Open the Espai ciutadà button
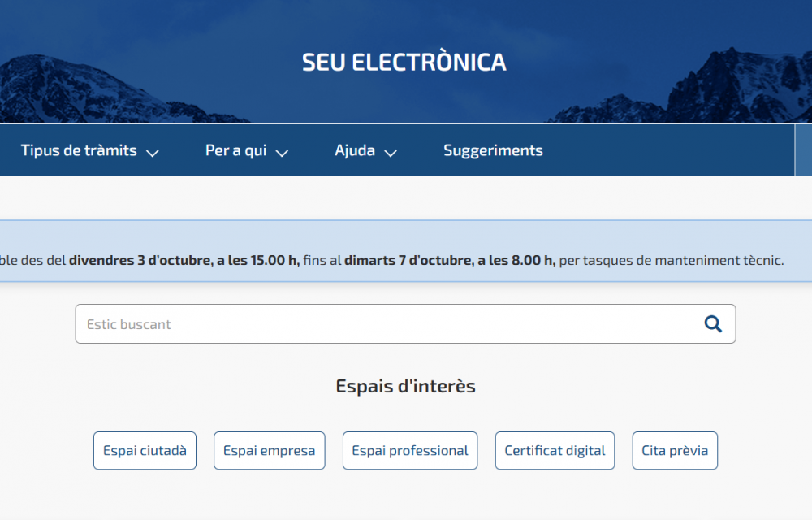Viewport: 812px width, 520px height. pos(145,451)
